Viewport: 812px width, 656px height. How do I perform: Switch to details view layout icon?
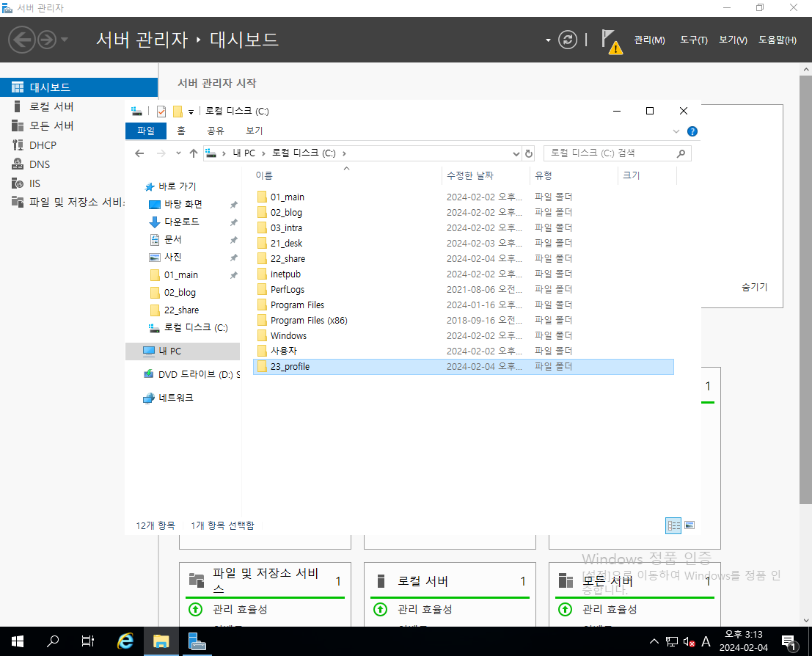point(673,525)
